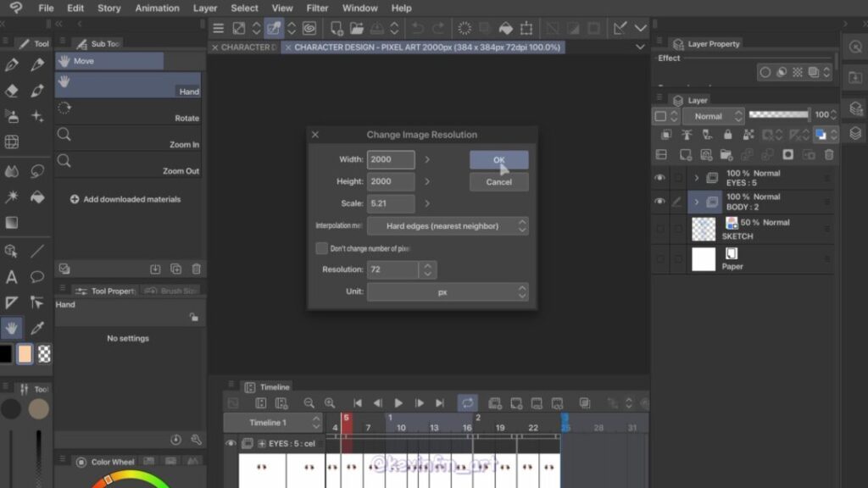Open the Filter menu
The image size is (868, 488).
coord(317,8)
